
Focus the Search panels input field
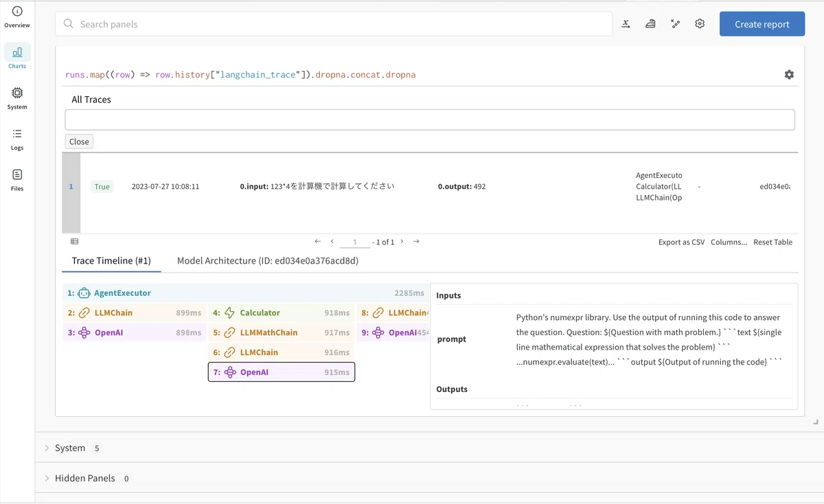pos(334,24)
